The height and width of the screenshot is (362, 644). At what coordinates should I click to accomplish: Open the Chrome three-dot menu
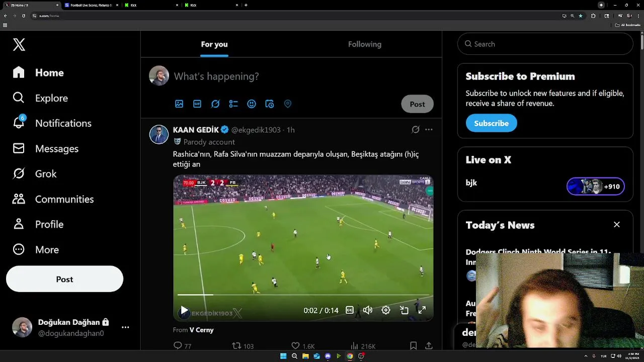pos(638,16)
